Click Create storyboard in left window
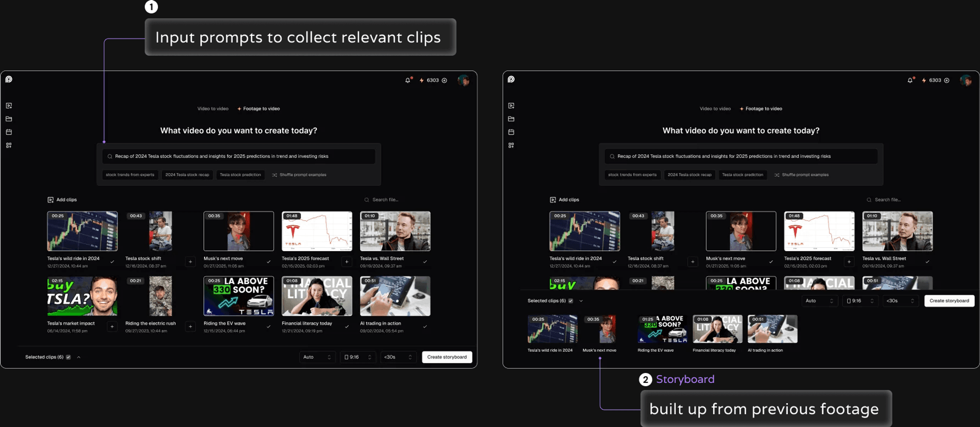Screen dimensions: 980x427 coord(447,357)
